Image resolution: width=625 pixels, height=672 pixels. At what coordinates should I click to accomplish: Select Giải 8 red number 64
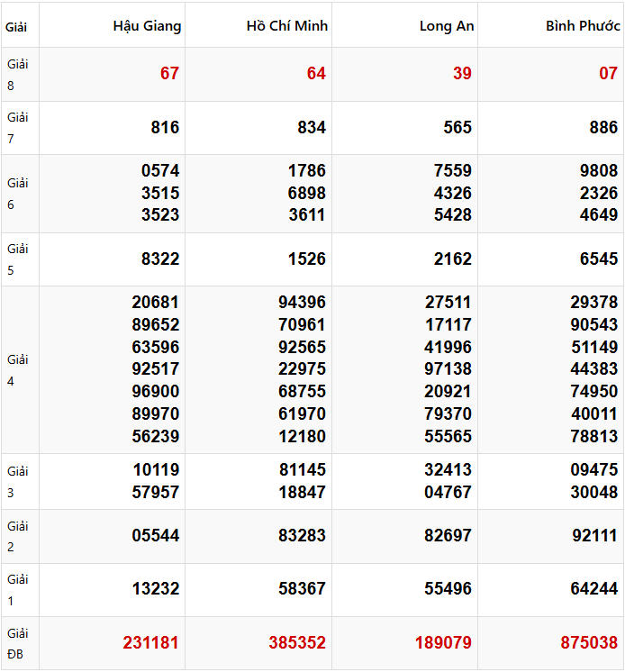pos(316,73)
